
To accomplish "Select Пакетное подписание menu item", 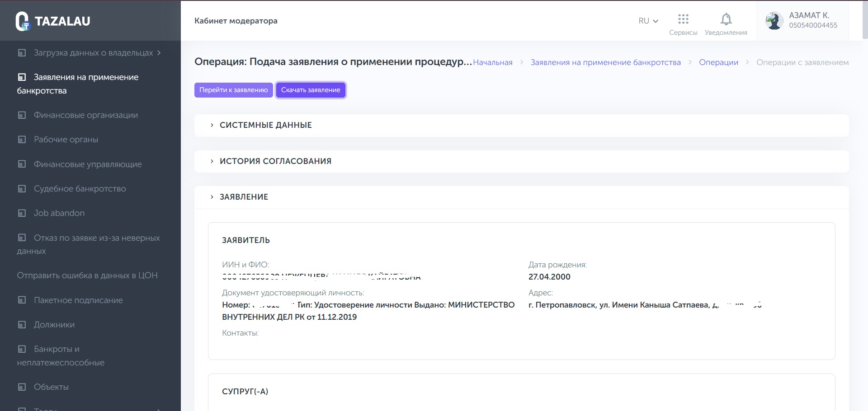I will point(78,300).
